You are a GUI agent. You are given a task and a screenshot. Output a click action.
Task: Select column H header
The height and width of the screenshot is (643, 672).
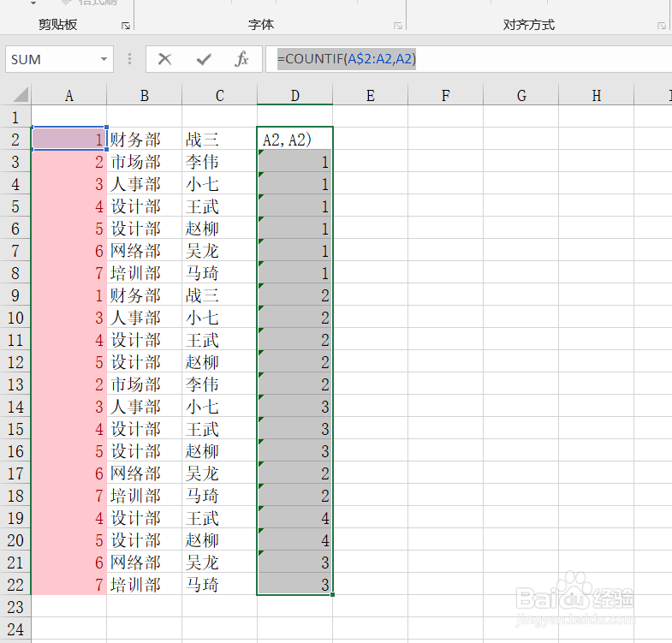pyautogui.click(x=597, y=95)
